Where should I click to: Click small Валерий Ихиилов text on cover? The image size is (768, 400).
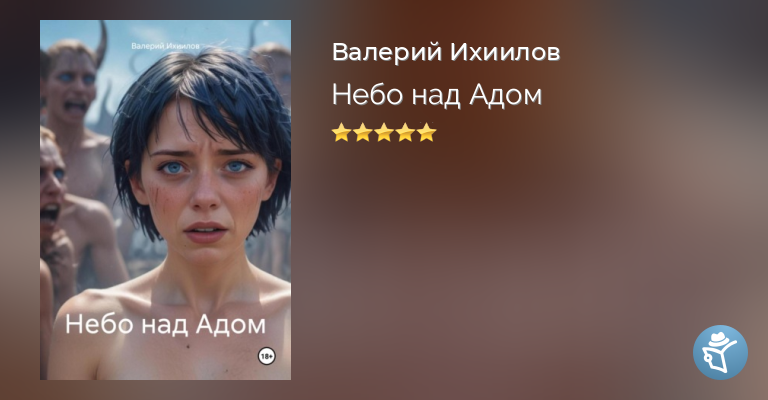pyautogui.click(x=166, y=46)
